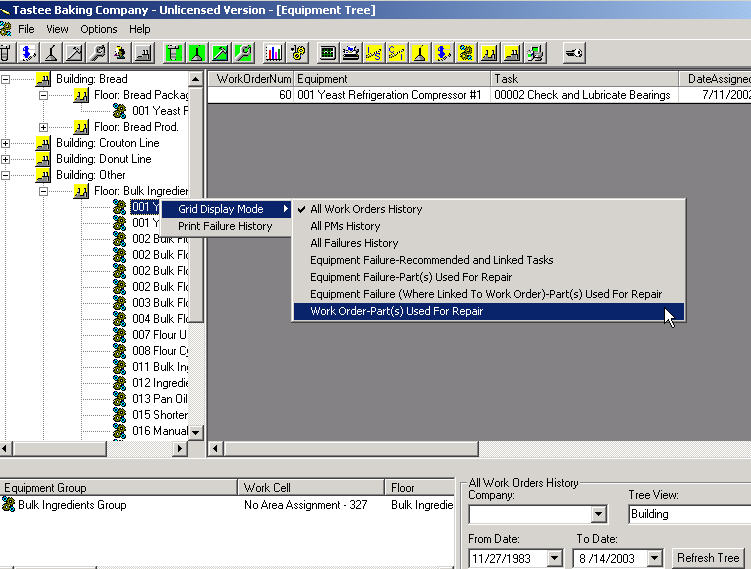The height and width of the screenshot is (569, 751).
Task: Click the tree panel scroll-down arrow
Action: click(x=195, y=432)
